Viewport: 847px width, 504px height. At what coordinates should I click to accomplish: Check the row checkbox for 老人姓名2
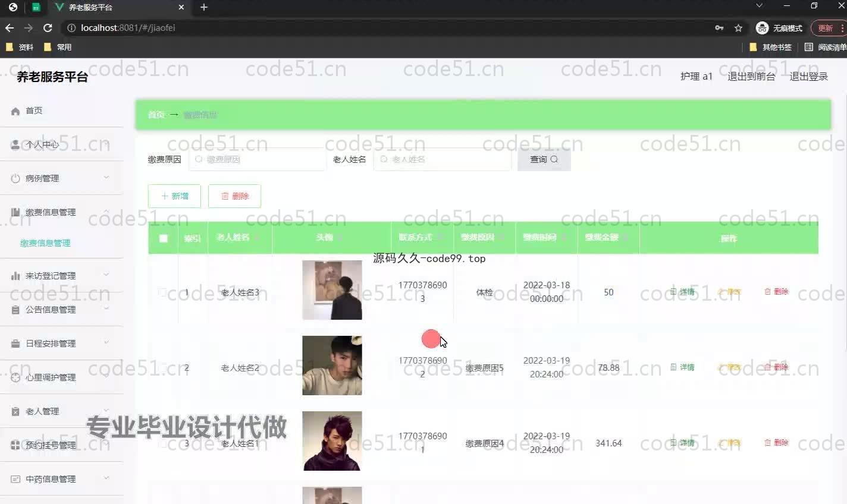point(162,368)
